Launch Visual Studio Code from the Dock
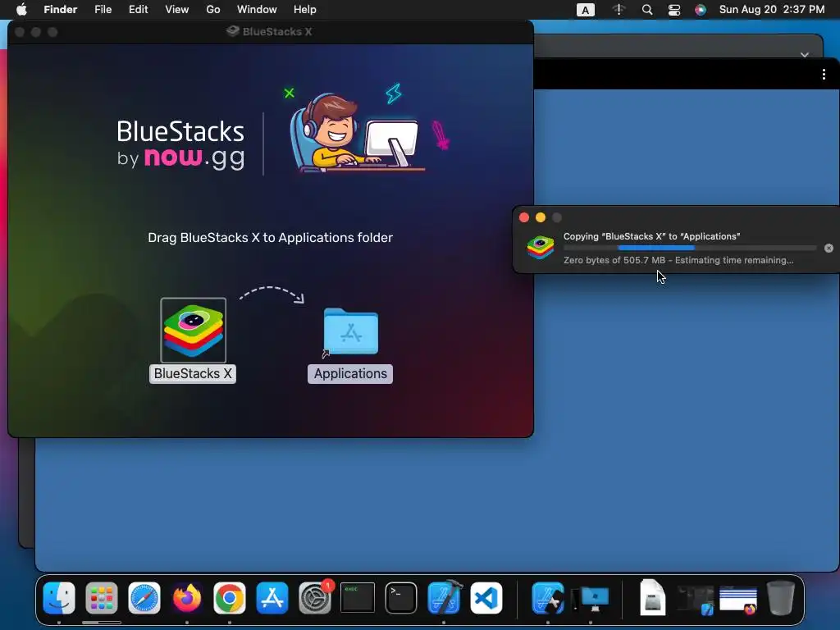This screenshot has height=630, width=840. tap(486, 598)
